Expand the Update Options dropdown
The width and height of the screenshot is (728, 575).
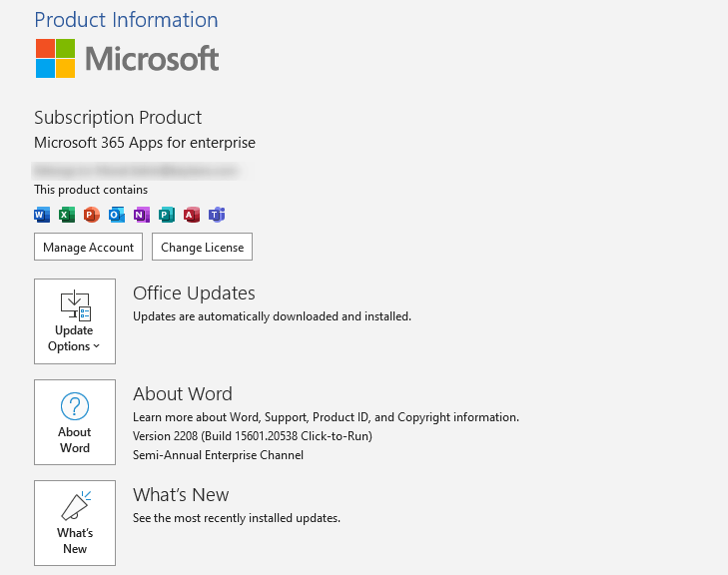pos(75,321)
